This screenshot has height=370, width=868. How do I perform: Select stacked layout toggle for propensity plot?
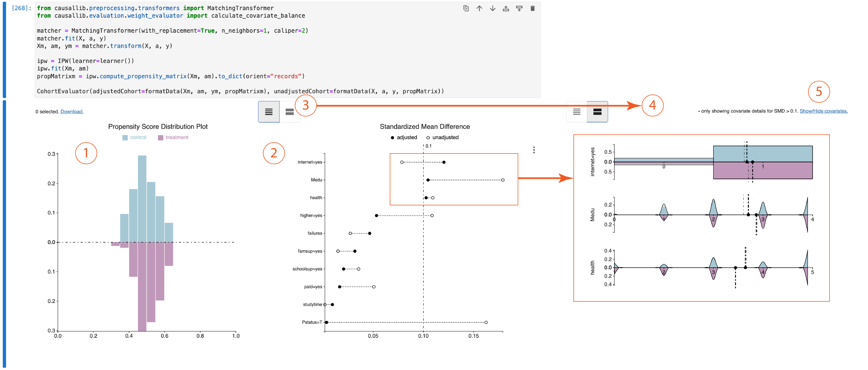click(289, 112)
